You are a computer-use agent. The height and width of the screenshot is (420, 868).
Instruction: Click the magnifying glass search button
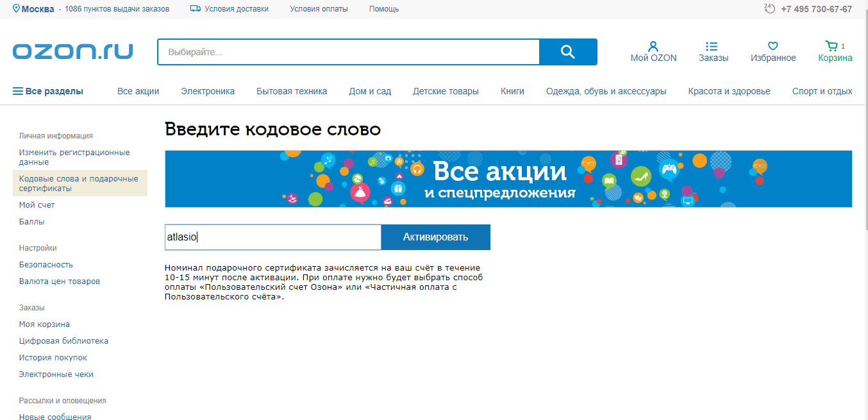[568, 52]
